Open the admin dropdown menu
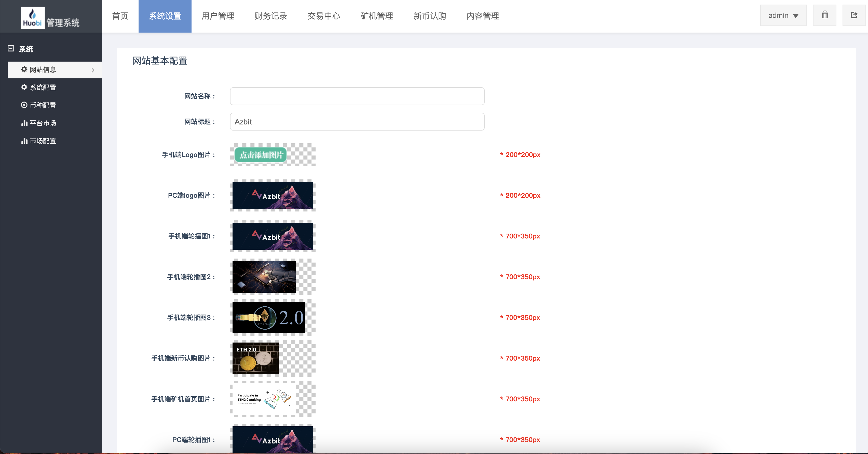 pos(783,15)
